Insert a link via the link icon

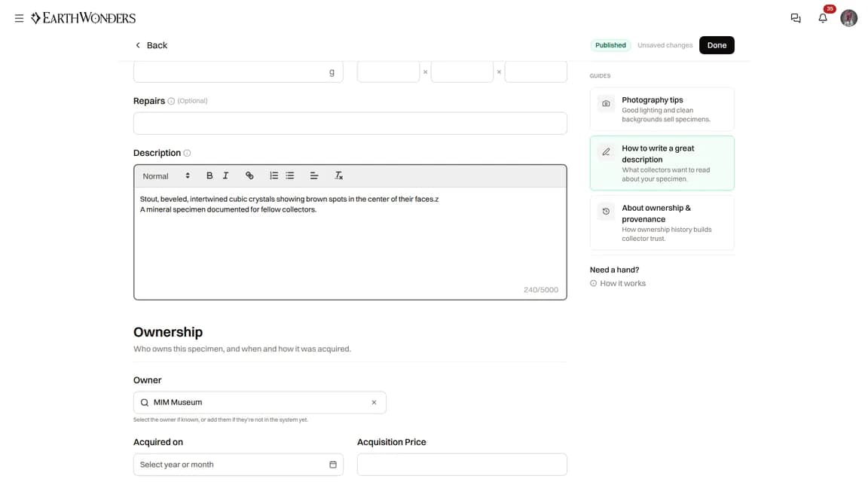pos(249,176)
